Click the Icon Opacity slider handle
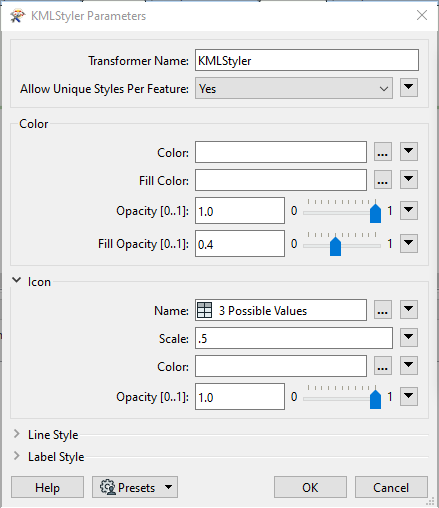Image resolution: width=439 pixels, height=508 pixels. click(x=375, y=399)
